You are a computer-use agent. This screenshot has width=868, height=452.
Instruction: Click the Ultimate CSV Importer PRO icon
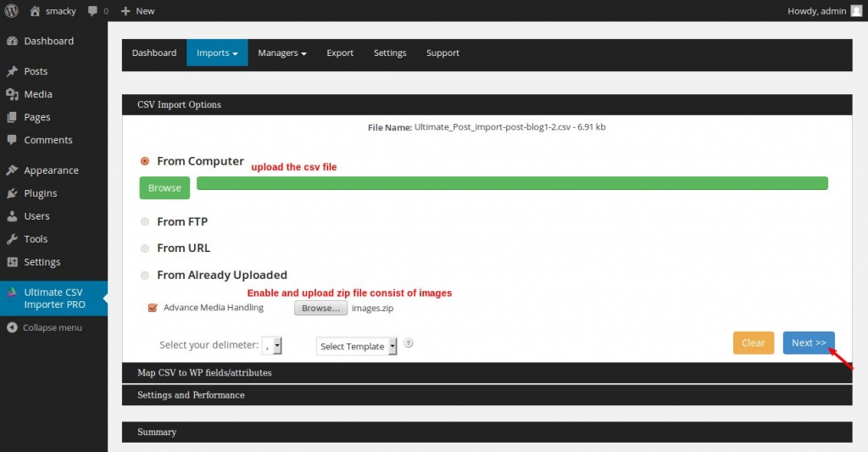(12, 292)
